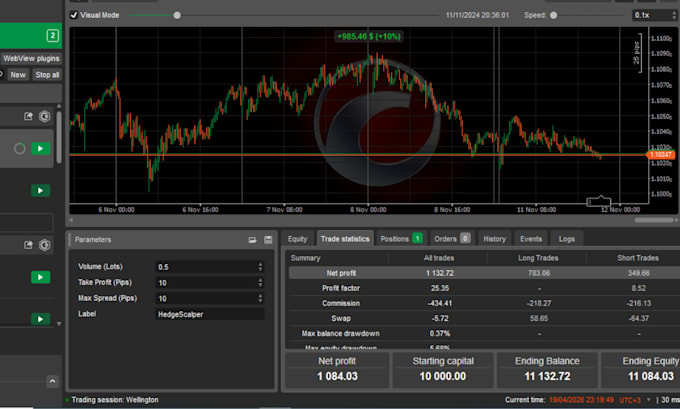Open the 0.1x speed dropdown
680x409 pixels.
click(x=655, y=15)
